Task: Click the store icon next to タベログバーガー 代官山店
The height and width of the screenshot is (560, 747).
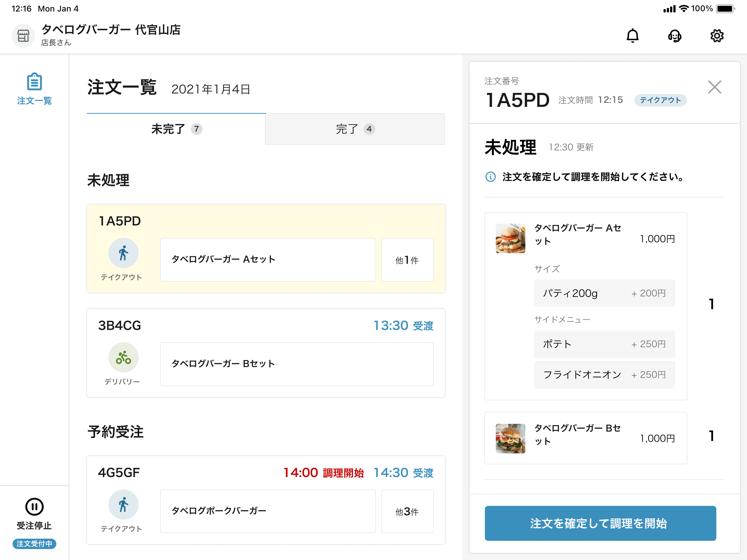Action: (23, 35)
